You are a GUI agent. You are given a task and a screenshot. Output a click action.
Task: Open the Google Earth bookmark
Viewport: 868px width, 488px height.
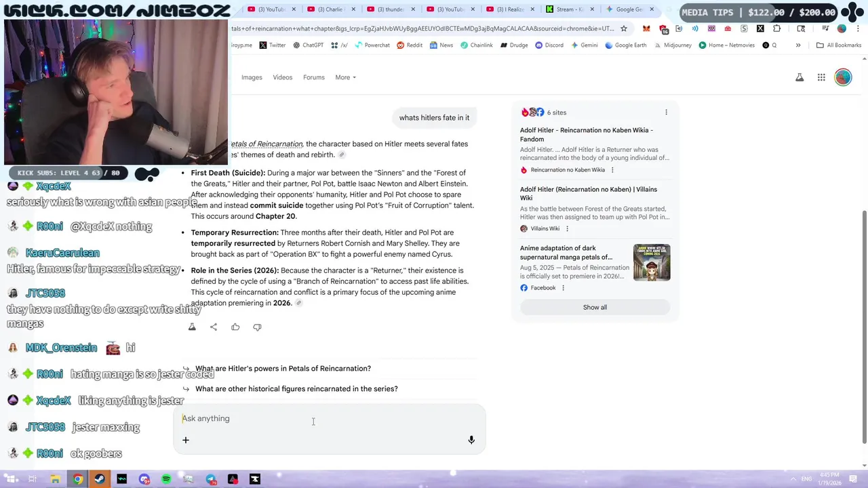pos(625,45)
